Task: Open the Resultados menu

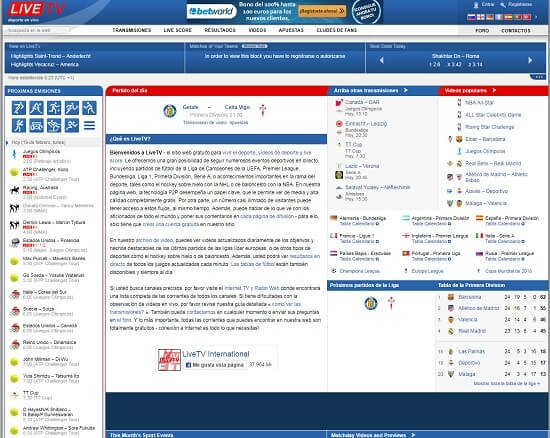Action: coord(220,30)
